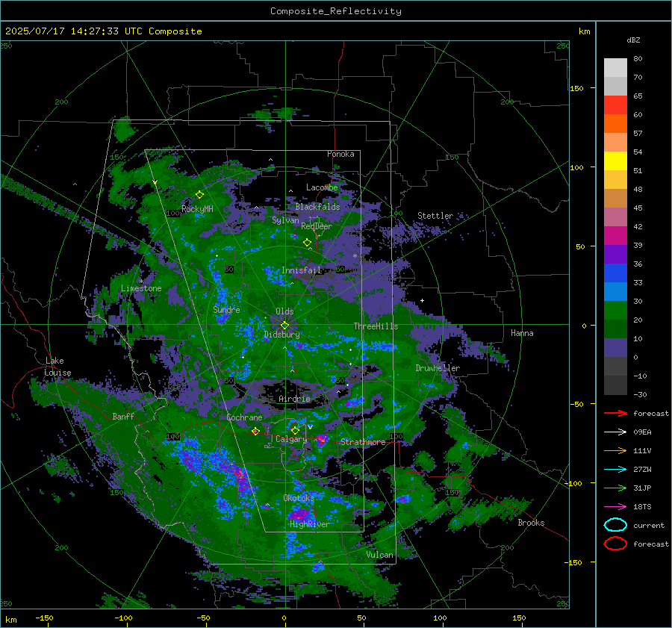Screen dimensions: 672x628
Task: Click the Brooks city label
Action: (x=531, y=523)
